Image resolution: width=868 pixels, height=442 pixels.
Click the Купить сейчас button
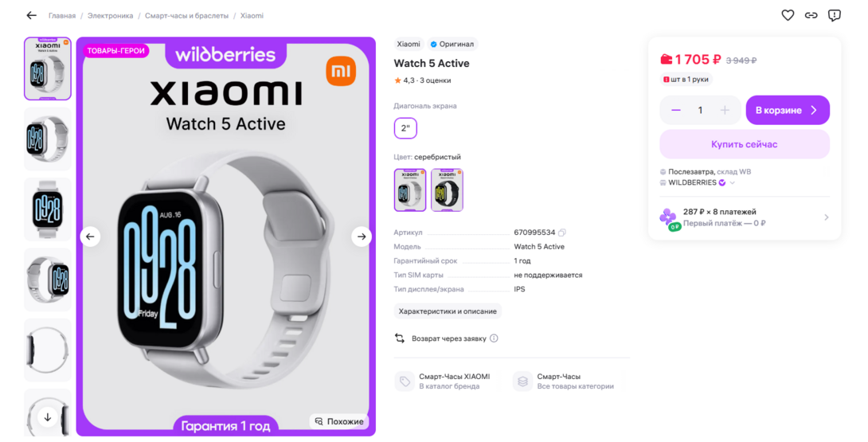pos(745,145)
